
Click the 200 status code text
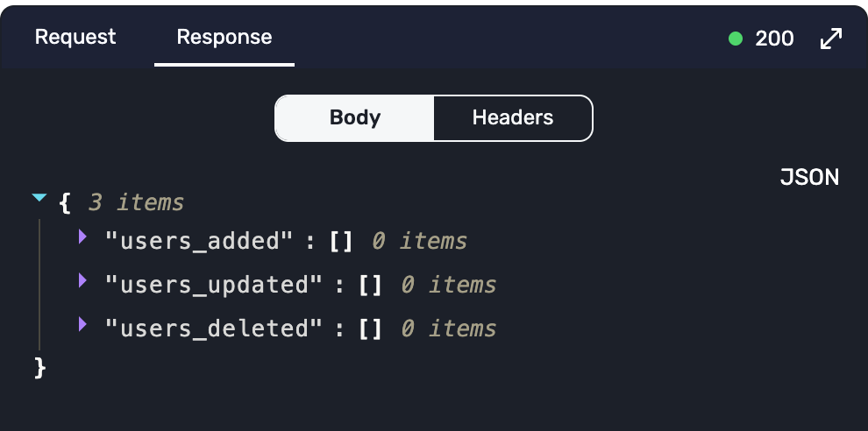[x=774, y=39]
